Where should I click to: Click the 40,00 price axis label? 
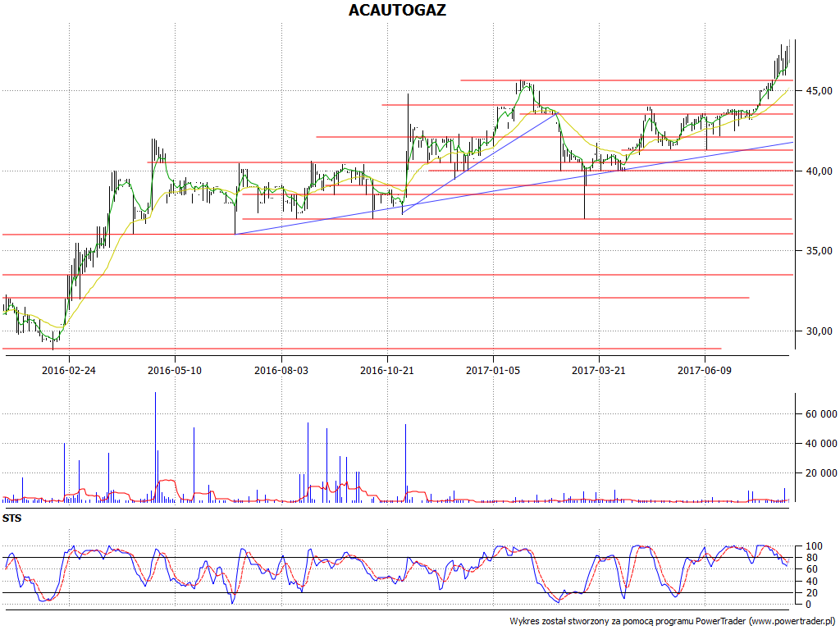click(x=819, y=171)
